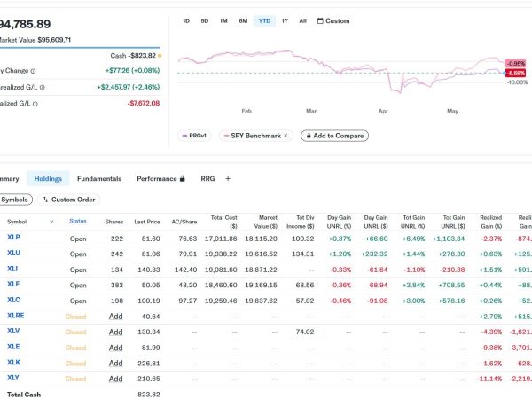The image size is (532, 399).
Task: Click the info icon beside Day Change
Action: pos(34,71)
